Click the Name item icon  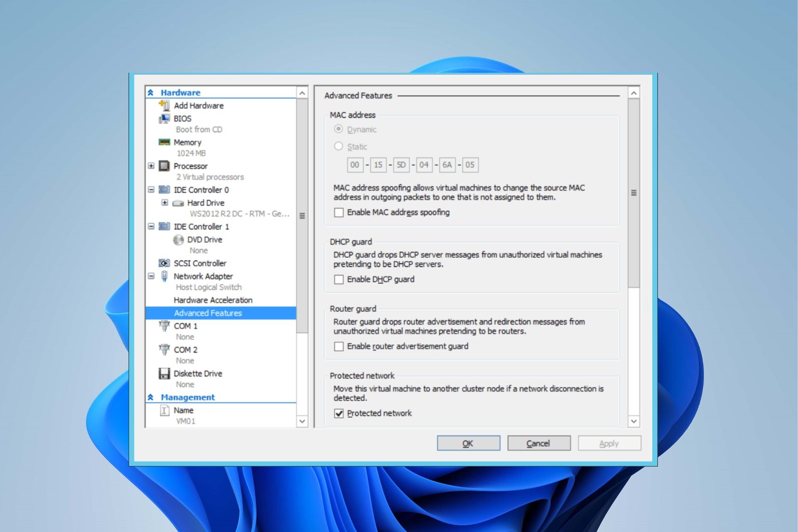tap(164, 410)
